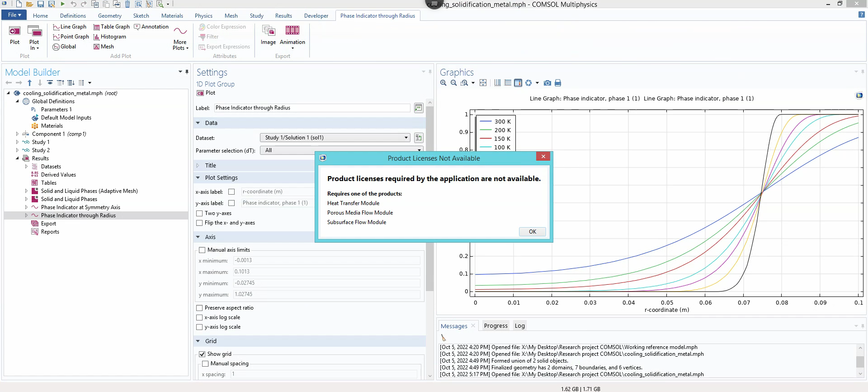Uncheck the Show grid checkbox
868x392 pixels.
coord(202,354)
